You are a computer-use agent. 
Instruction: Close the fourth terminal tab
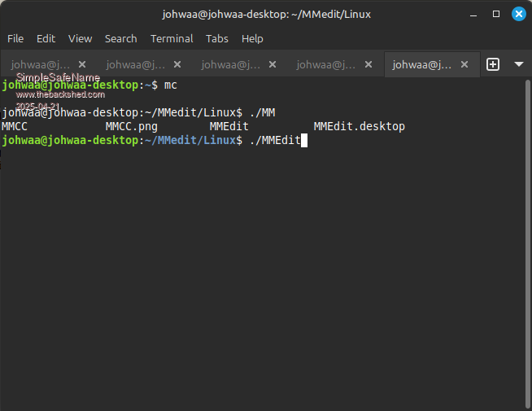point(368,64)
